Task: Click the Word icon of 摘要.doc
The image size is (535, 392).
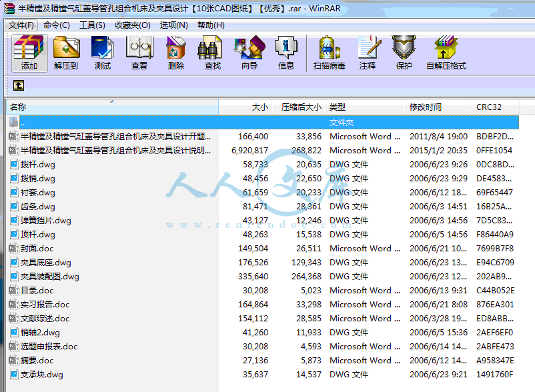Action: click(x=13, y=360)
